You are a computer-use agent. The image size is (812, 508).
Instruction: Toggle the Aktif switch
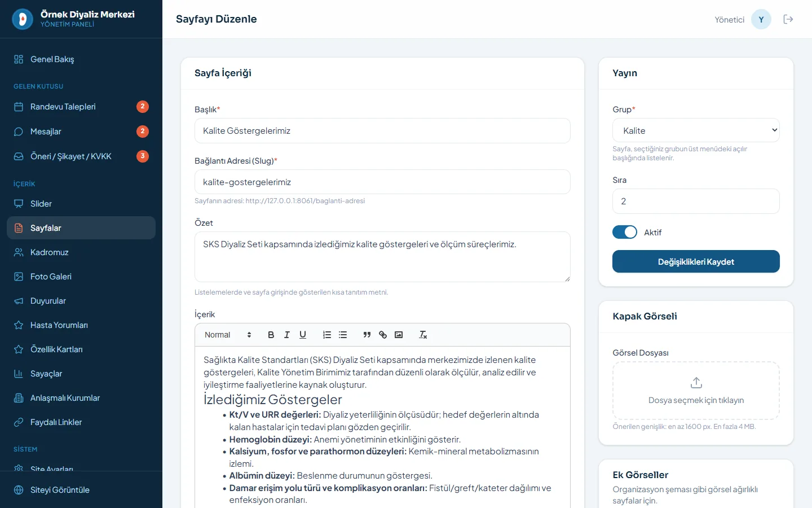tap(625, 232)
